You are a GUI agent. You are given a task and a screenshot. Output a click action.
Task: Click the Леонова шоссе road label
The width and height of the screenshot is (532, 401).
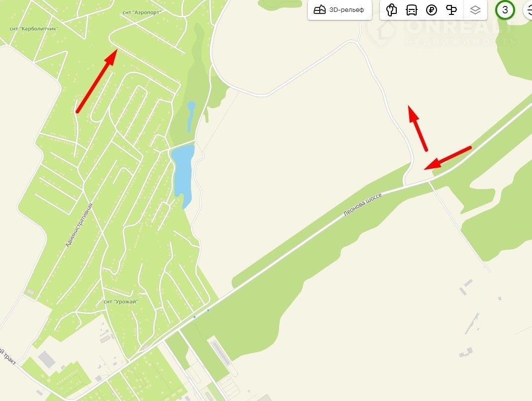362,205
